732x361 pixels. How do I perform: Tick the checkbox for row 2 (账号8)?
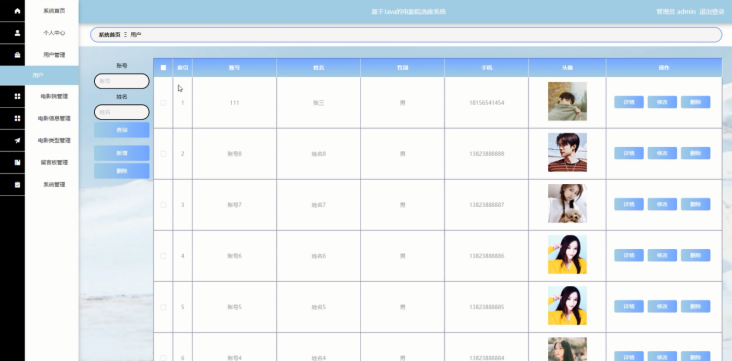click(x=163, y=154)
